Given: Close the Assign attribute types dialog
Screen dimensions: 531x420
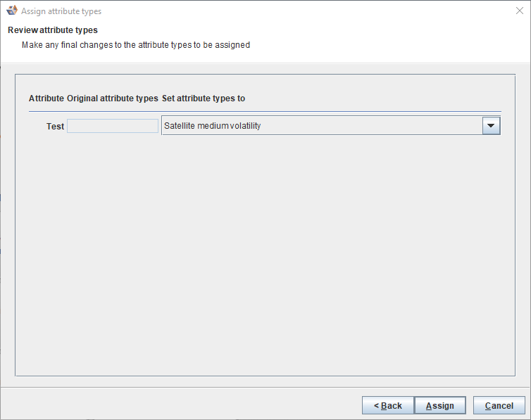Looking at the screenshot, I should tap(519, 11).
